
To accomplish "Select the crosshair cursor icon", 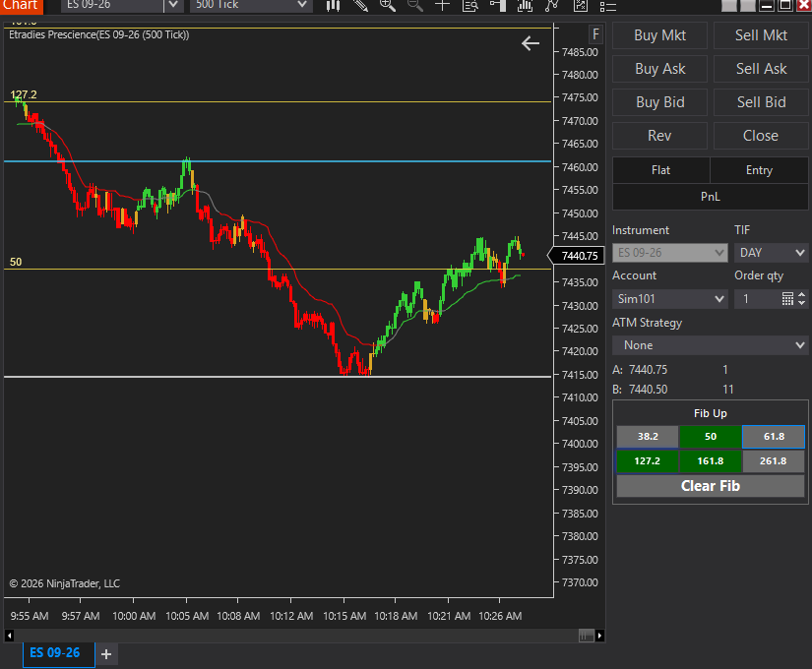I will (x=442, y=6).
